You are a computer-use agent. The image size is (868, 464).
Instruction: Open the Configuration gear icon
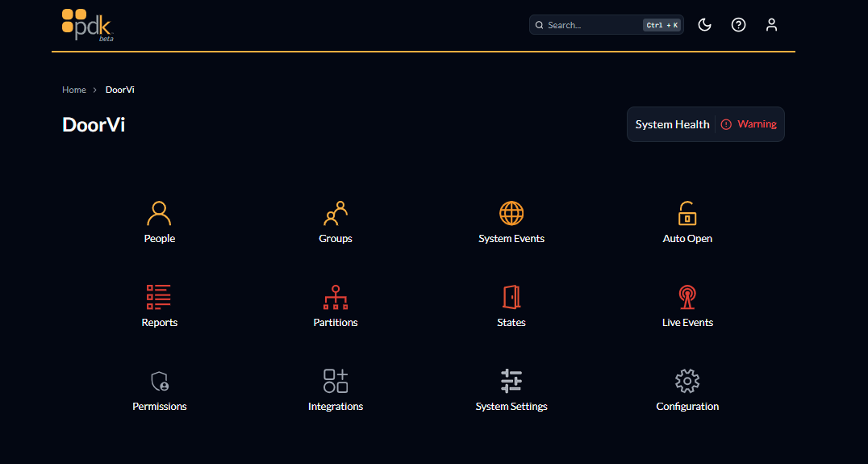tap(687, 381)
